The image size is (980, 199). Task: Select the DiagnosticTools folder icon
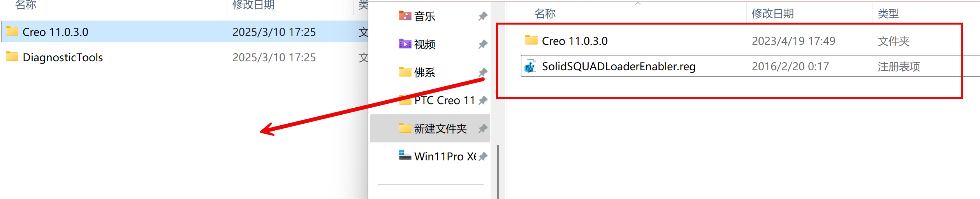[12, 57]
